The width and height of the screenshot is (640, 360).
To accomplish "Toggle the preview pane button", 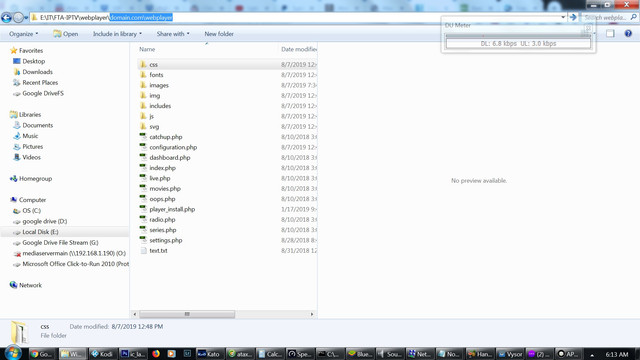I will click(x=610, y=34).
